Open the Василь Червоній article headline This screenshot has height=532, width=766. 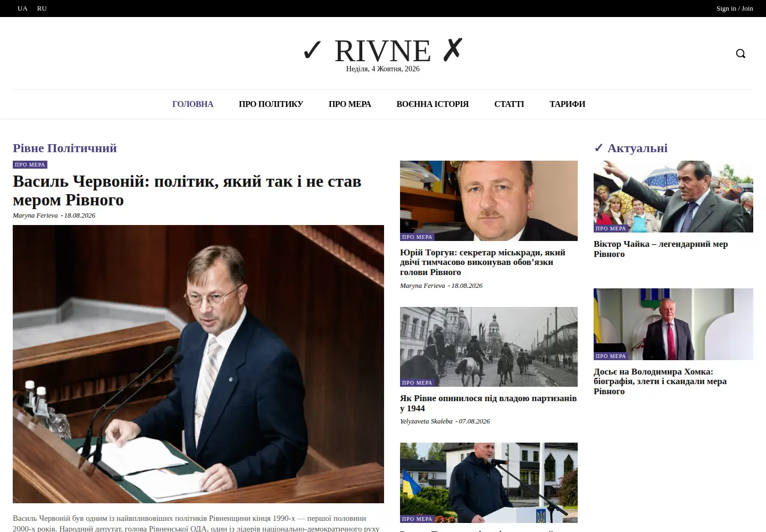[x=187, y=190]
